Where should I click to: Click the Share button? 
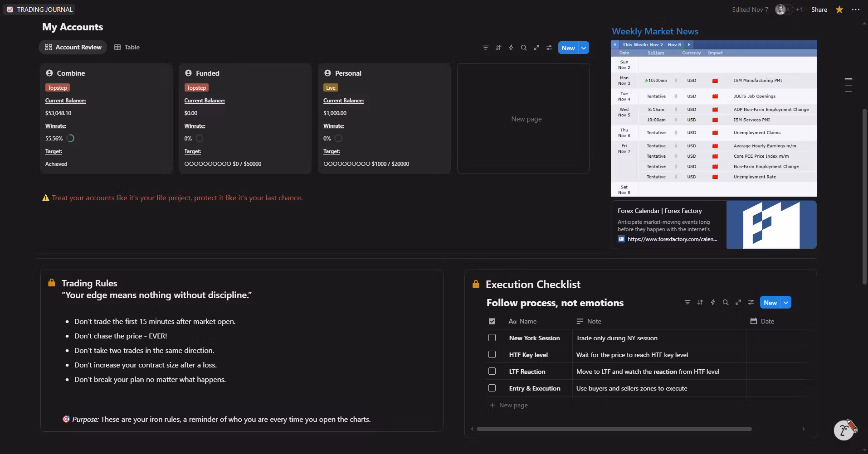(819, 10)
